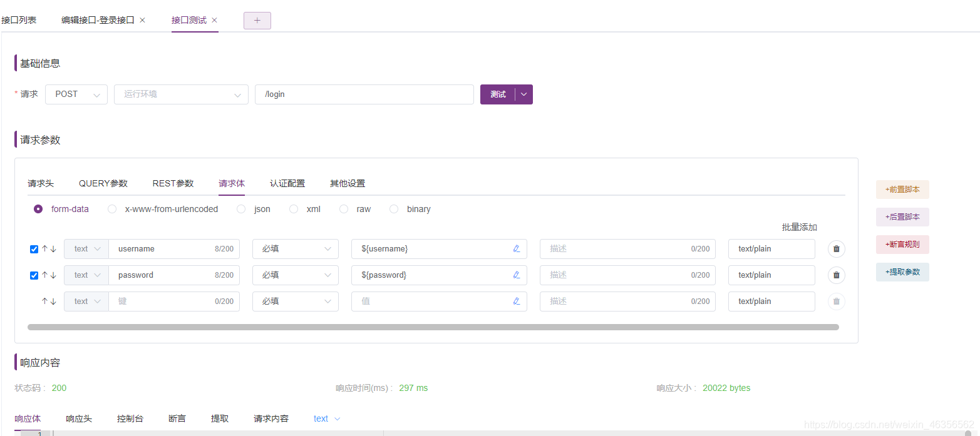Uncheck the password parameter row checkbox

click(33, 275)
